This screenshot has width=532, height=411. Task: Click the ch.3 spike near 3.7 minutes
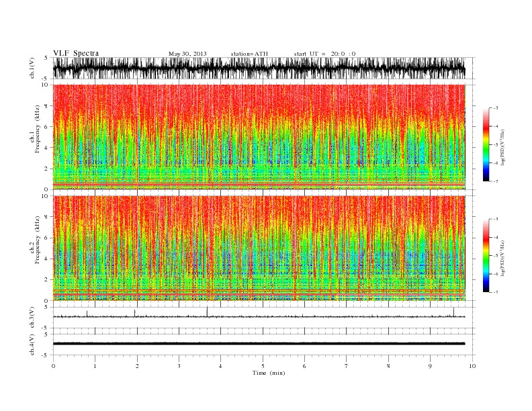pyautogui.click(x=207, y=312)
